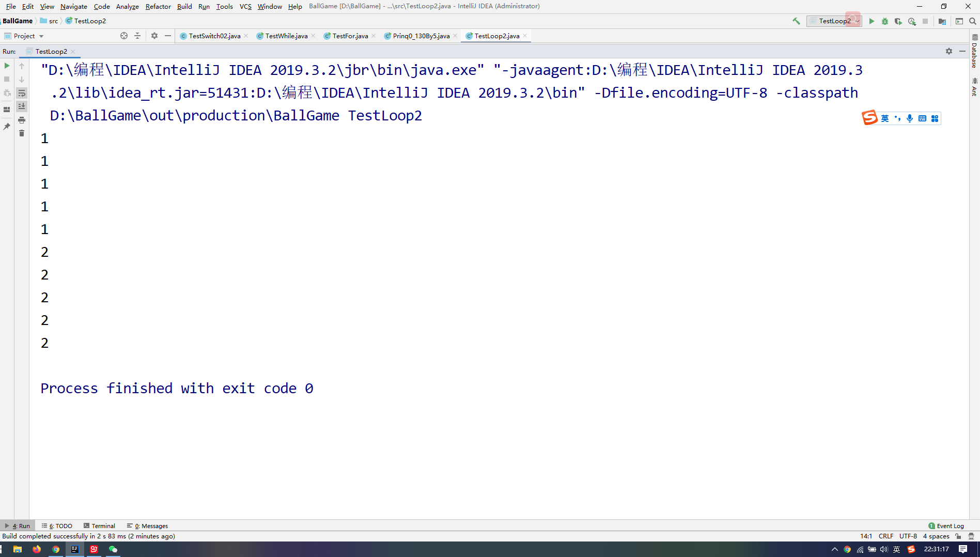Close the TestLoop2 run tab
Image resolution: width=980 pixels, height=557 pixels.
click(x=73, y=51)
